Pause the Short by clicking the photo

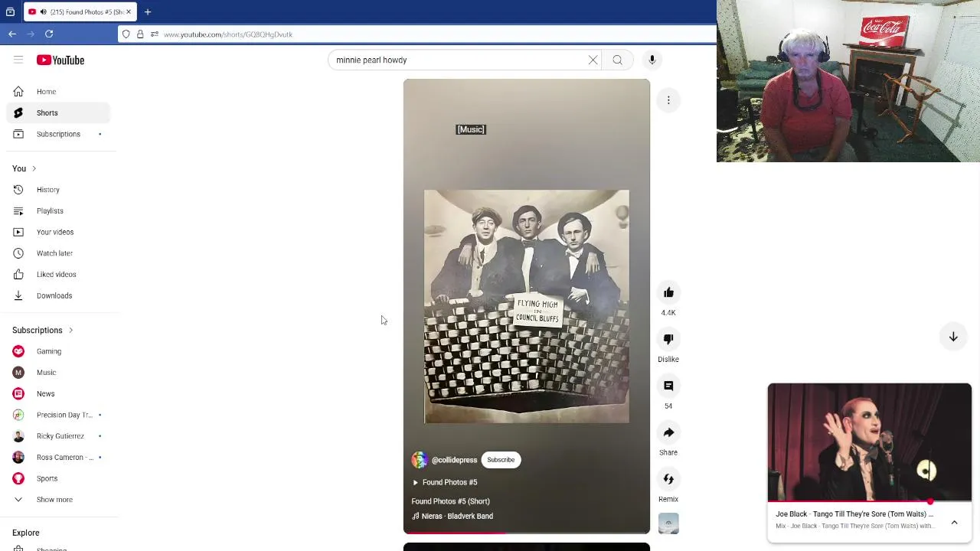click(527, 306)
